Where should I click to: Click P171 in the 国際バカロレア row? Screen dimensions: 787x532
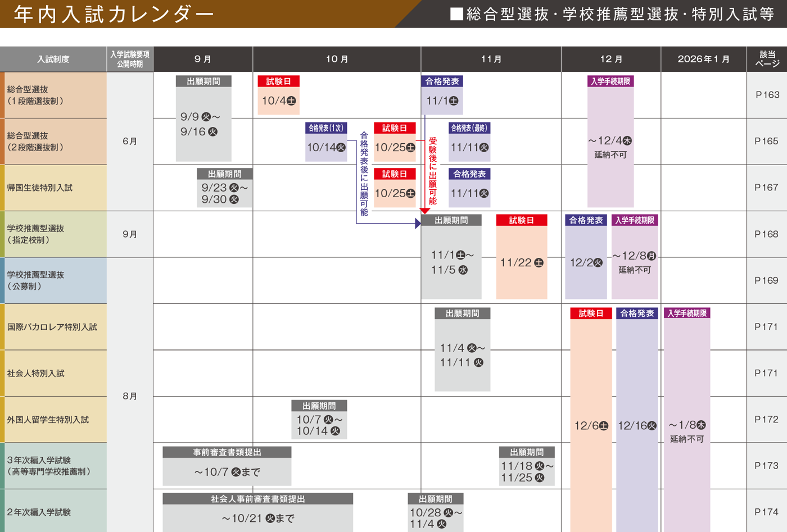coord(767,327)
